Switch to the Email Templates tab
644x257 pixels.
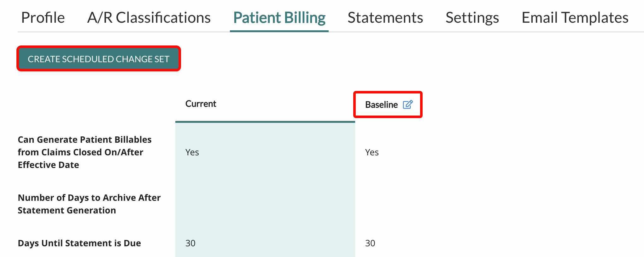pos(575,18)
